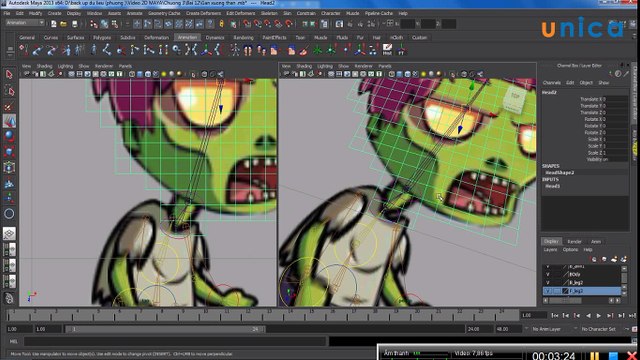Click create new layer icon in Layer Editor
This screenshot has height=360, width=640.
tap(614, 259)
